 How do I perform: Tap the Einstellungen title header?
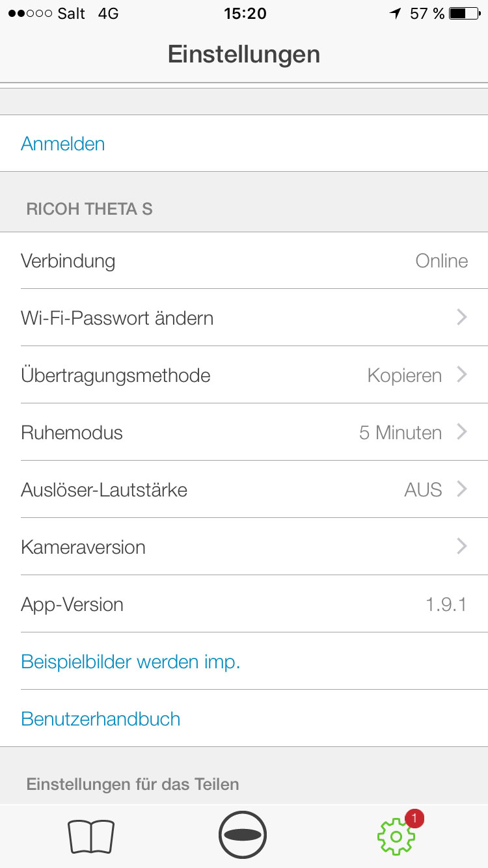[244, 53]
